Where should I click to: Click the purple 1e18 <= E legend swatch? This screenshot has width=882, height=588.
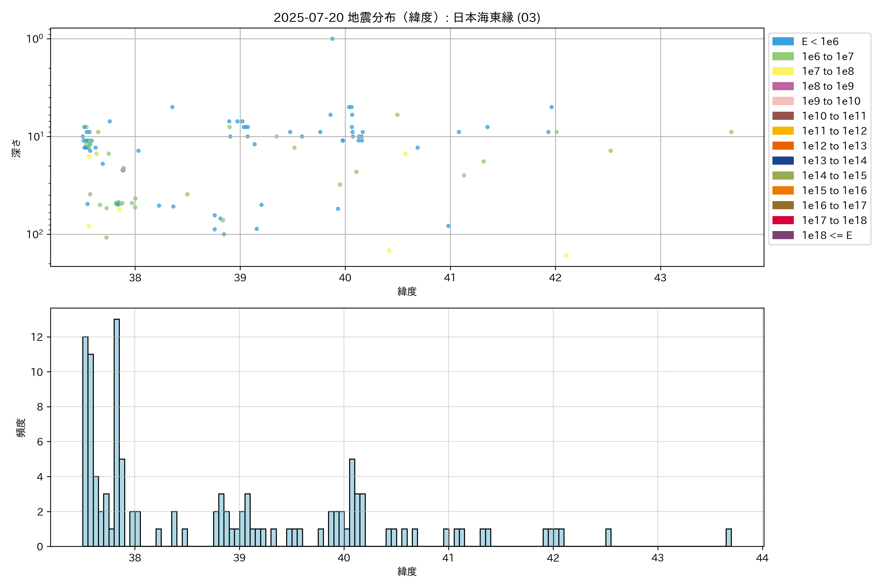[x=783, y=235]
